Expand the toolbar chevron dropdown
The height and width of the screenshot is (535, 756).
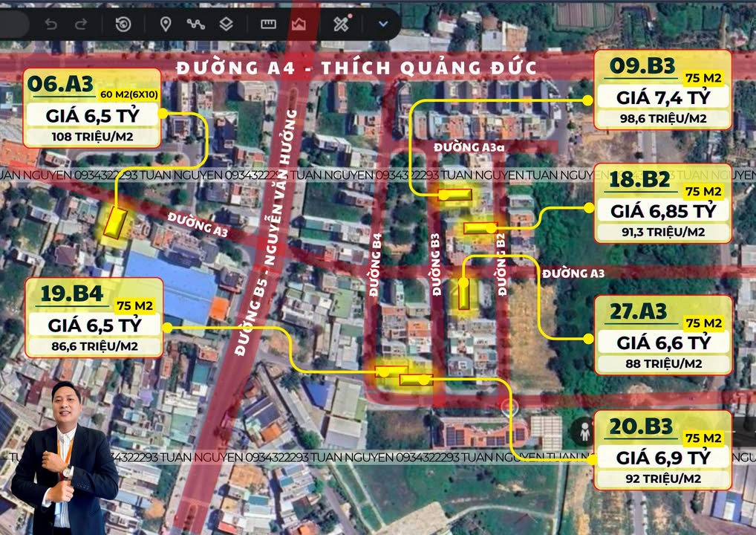[383, 25]
